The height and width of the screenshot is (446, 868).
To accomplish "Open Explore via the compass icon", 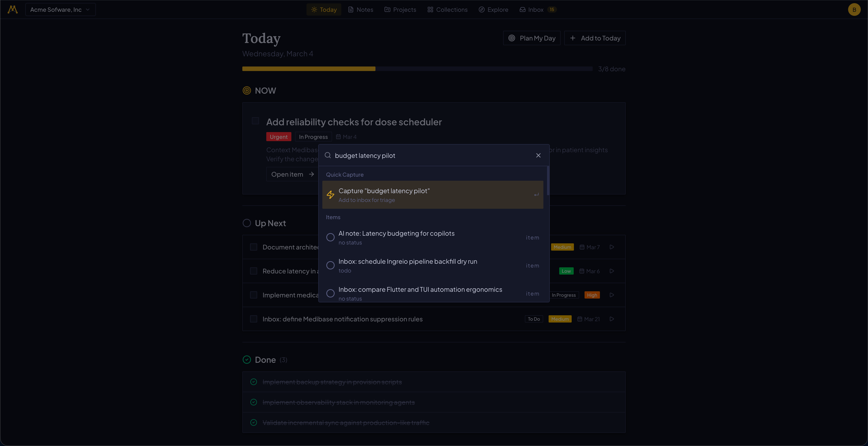I will pyautogui.click(x=482, y=9).
